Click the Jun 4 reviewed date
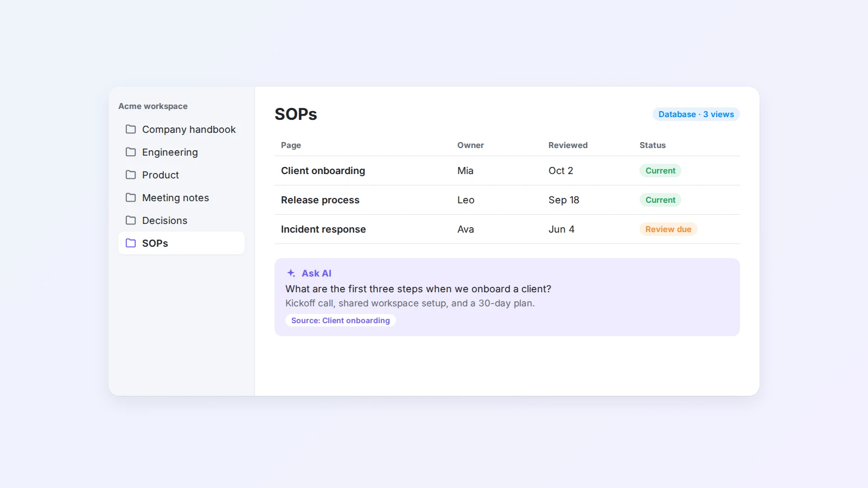 coord(561,229)
